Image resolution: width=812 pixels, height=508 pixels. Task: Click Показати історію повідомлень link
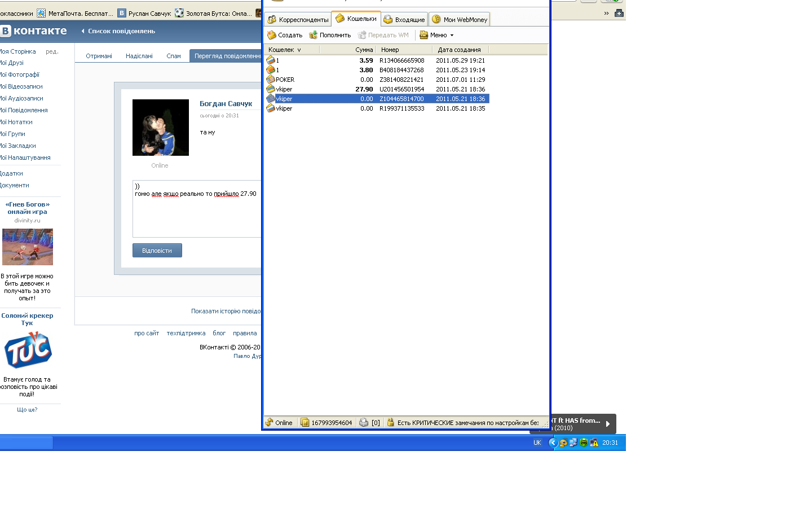[226, 311]
